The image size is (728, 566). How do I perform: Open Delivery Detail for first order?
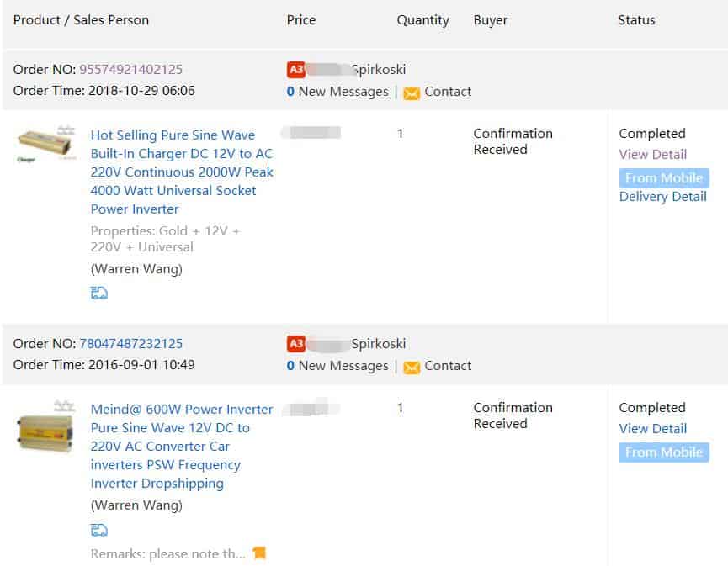tap(663, 197)
